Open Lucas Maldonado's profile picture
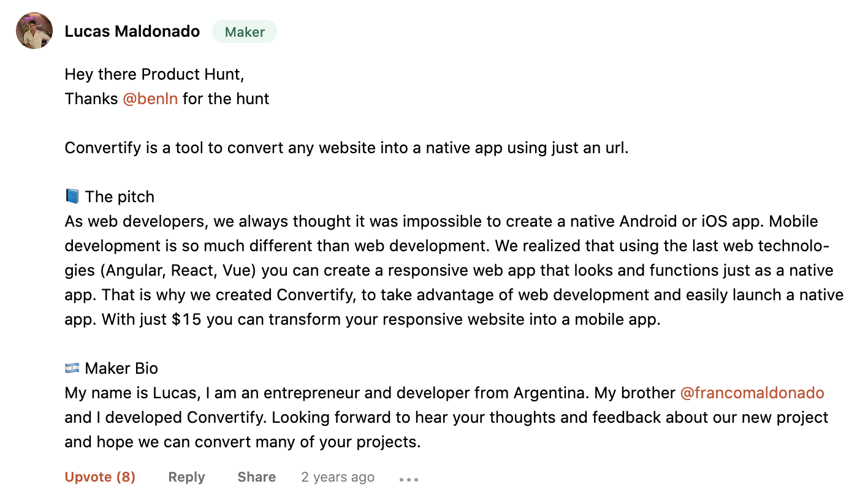The height and width of the screenshot is (500, 868). point(34,31)
